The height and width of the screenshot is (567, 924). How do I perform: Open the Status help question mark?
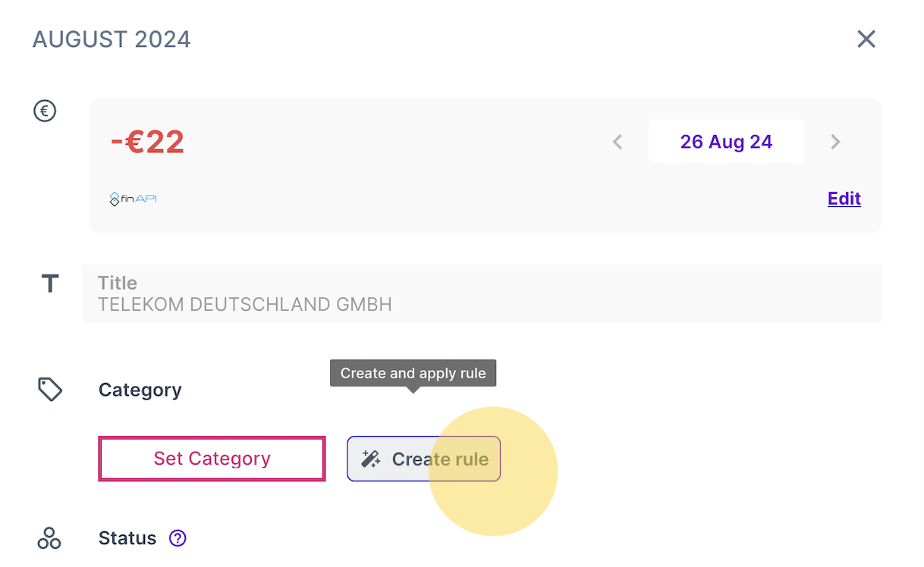pos(178,538)
